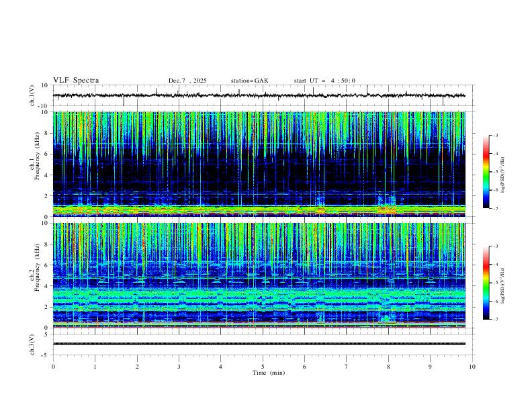Viewport: 532px width, 411px height.
Task: Click the ch.1 spectrogram panel
Action: coord(259,164)
